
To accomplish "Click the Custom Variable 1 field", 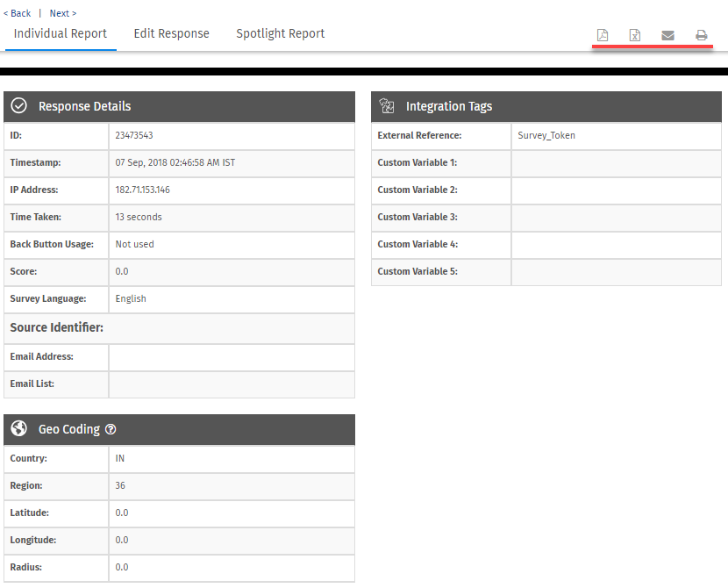I will 614,162.
